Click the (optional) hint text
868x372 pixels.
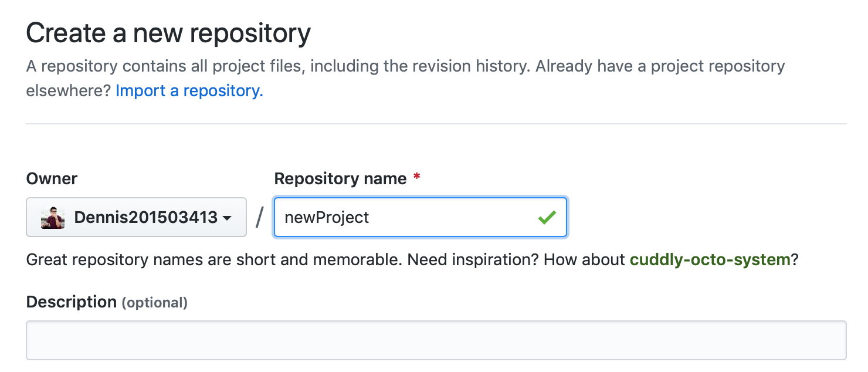point(155,303)
